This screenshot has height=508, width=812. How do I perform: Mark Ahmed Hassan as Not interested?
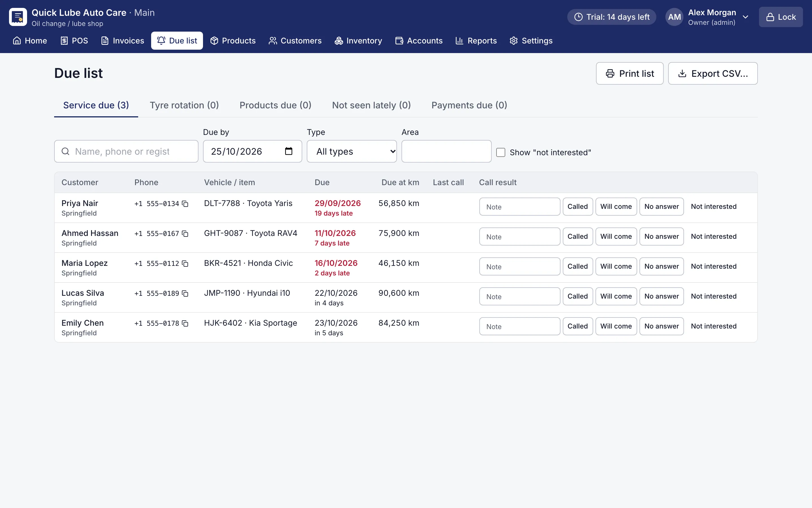pyautogui.click(x=714, y=236)
